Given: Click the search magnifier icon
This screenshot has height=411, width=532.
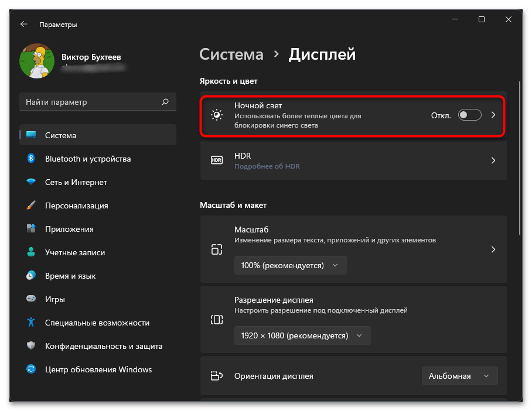Looking at the screenshot, I should point(165,102).
